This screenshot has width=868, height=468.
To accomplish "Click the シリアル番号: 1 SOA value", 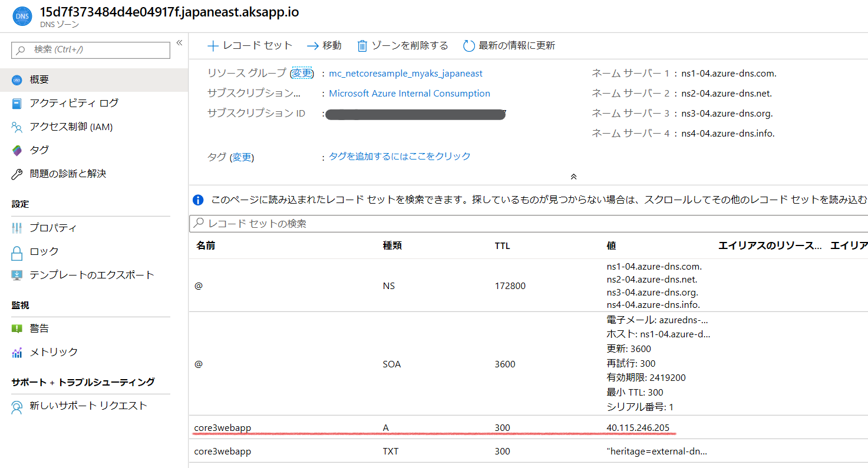I will pyautogui.click(x=640, y=407).
